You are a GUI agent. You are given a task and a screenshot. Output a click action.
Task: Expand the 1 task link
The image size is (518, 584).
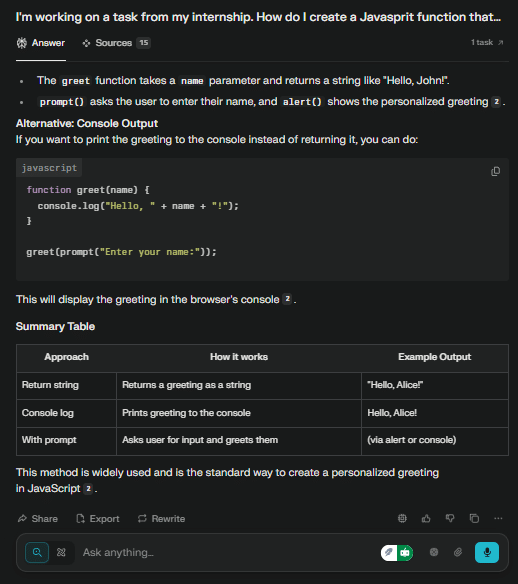coord(487,42)
